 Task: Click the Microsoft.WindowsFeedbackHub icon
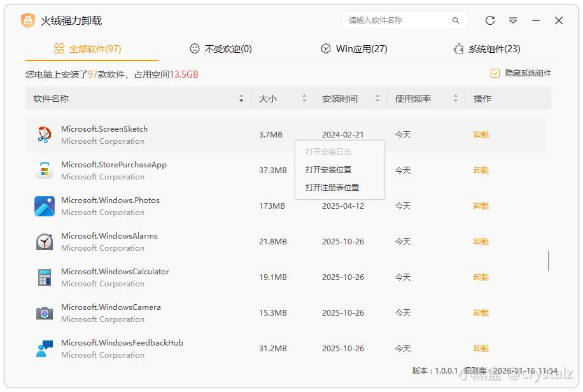[45, 349]
